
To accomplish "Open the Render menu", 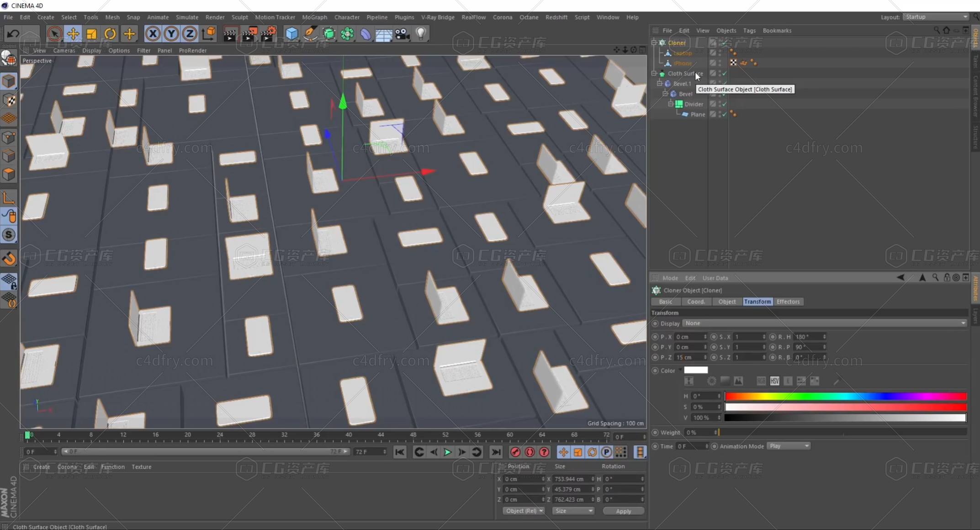I will (215, 17).
